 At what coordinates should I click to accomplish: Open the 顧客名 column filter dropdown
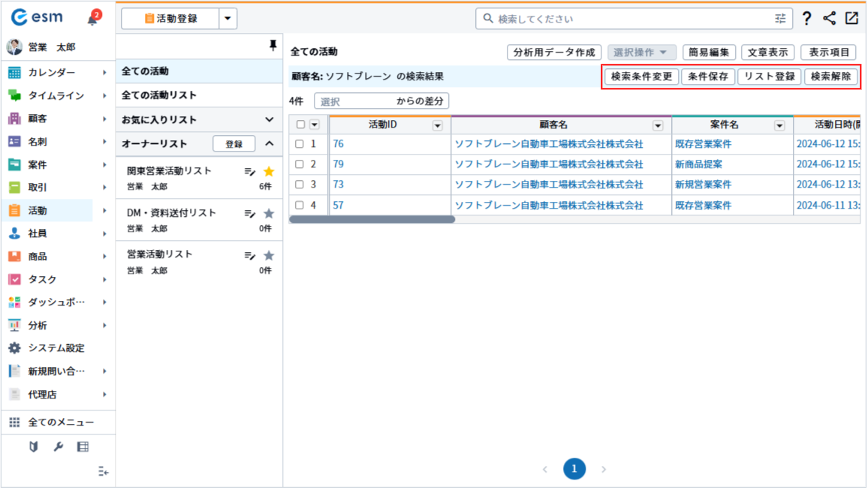658,126
